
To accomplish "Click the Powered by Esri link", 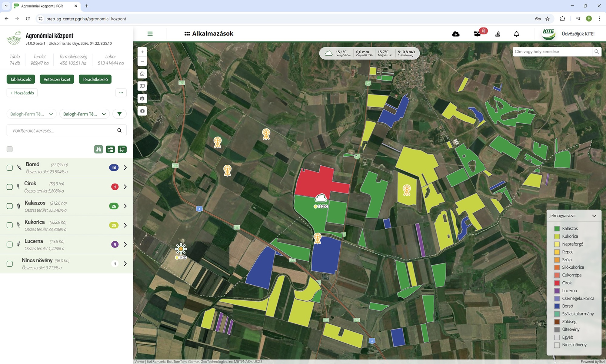I will pos(592,362).
